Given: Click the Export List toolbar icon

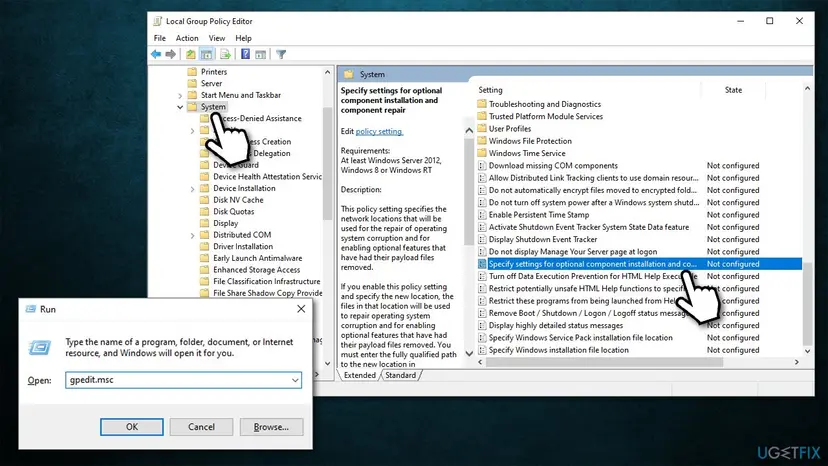Looking at the screenshot, I should [225, 54].
